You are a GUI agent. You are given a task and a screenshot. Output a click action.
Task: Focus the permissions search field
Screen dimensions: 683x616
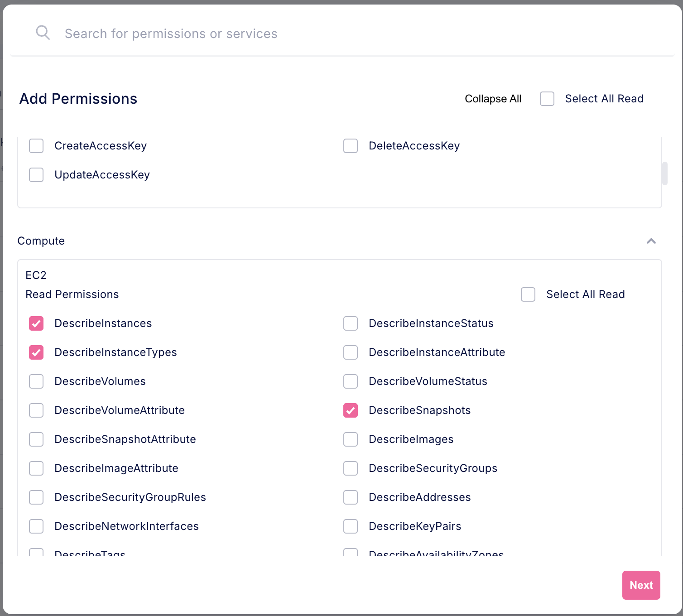pos(171,34)
